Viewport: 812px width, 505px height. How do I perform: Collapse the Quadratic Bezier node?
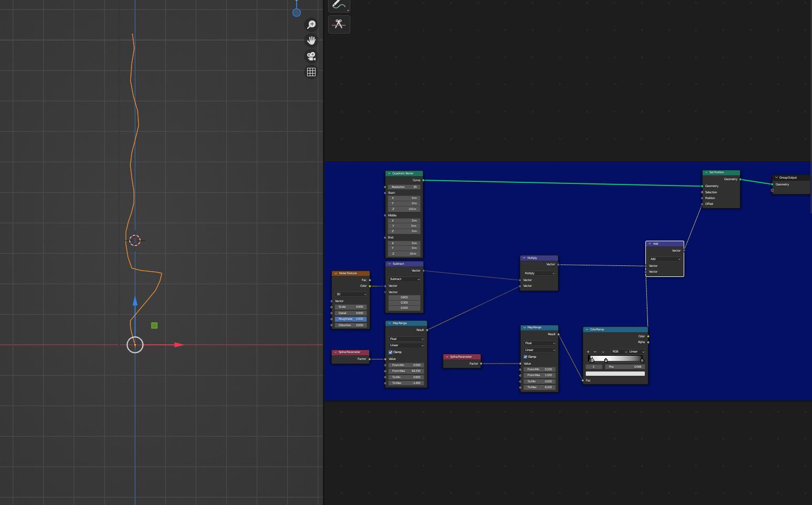(x=389, y=173)
